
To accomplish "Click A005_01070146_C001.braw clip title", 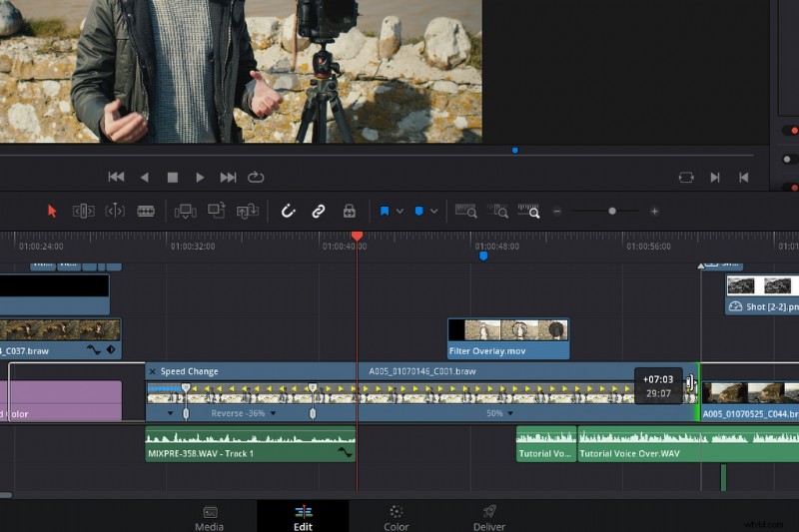I will click(422, 371).
